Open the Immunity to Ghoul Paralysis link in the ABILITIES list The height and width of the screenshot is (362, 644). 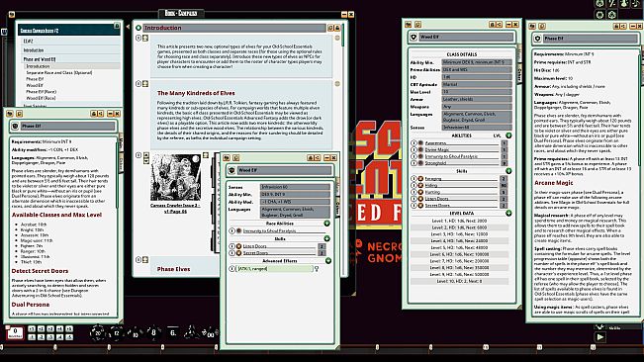click(x=451, y=156)
